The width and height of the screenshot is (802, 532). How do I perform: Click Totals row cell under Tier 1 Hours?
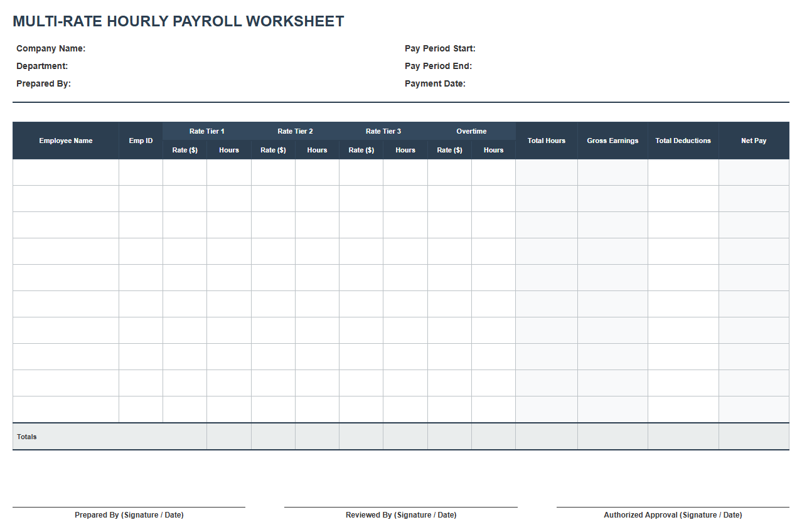coord(229,437)
